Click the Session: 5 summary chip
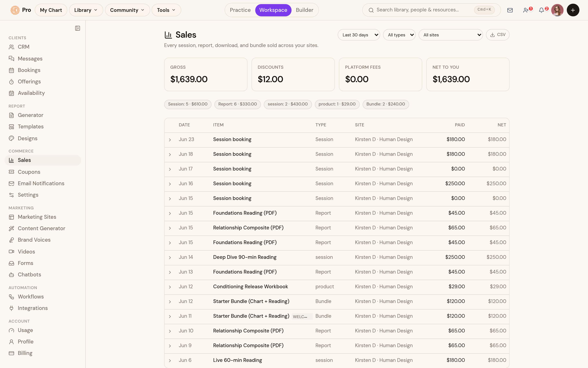The height and width of the screenshot is (368, 588). tap(188, 104)
